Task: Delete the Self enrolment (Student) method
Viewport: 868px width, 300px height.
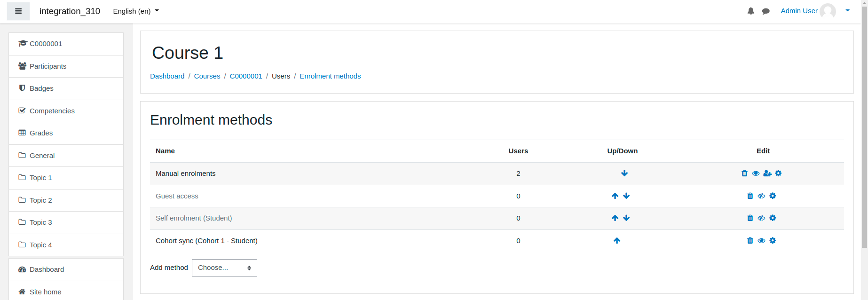Action: coord(750,218)
